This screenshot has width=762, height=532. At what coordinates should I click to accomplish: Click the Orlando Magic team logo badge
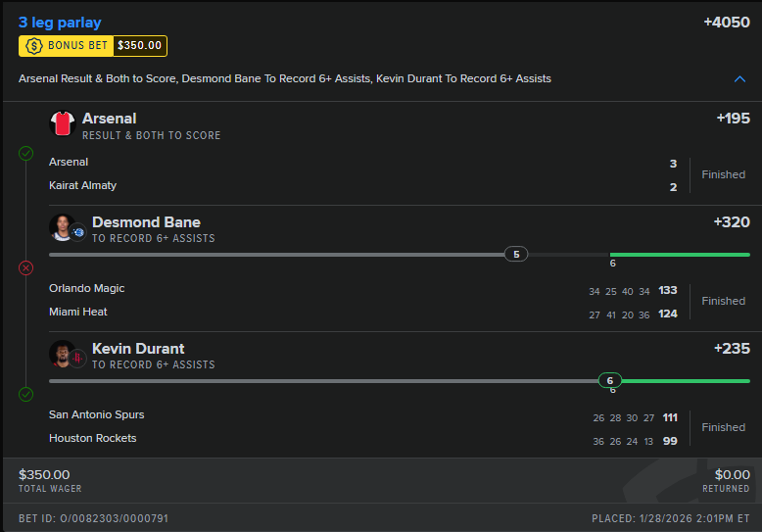(x=77, y=232)
